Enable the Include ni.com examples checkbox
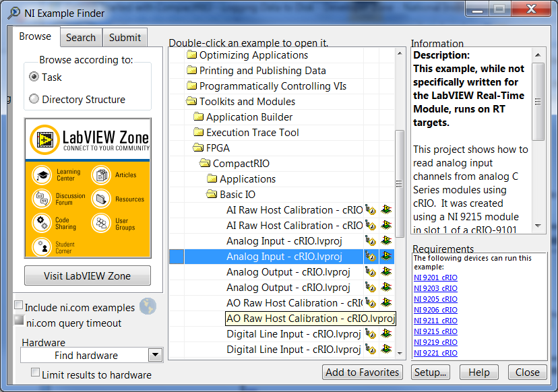Viewport: 558px width, 392px height. click(x=18, y=305)
